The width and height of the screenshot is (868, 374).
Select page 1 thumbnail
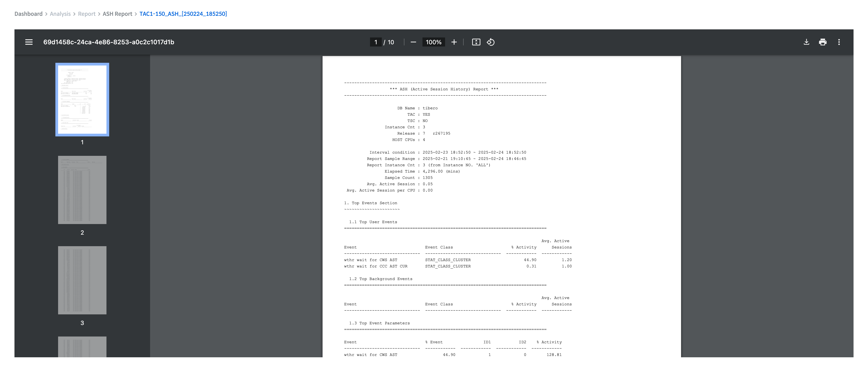click(x=82, y=100)
